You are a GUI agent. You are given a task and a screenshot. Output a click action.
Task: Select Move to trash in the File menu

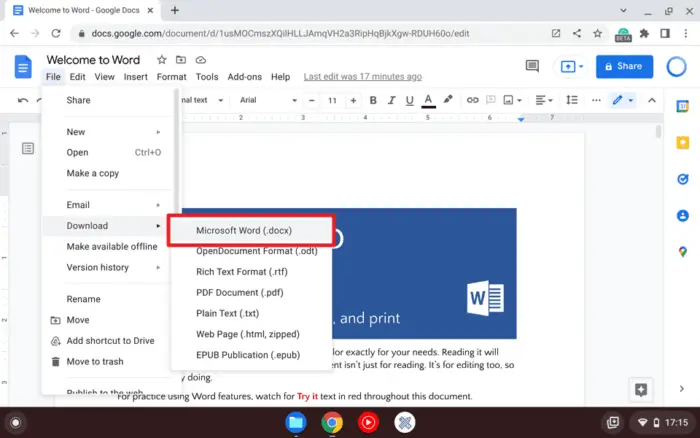pos(107,362)
